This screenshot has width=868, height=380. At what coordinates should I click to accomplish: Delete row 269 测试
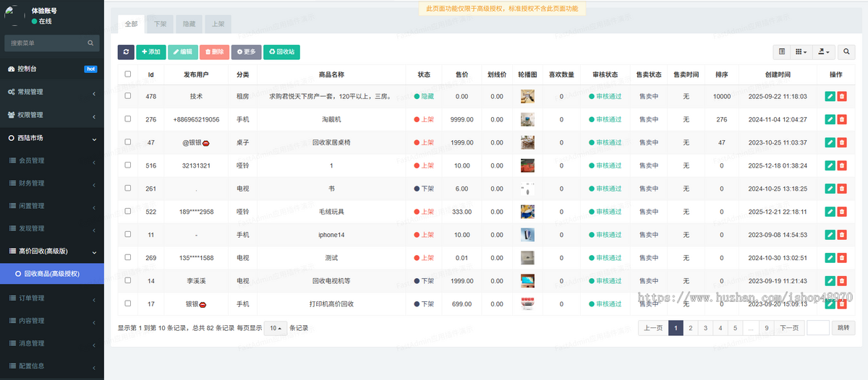(842, 258)
